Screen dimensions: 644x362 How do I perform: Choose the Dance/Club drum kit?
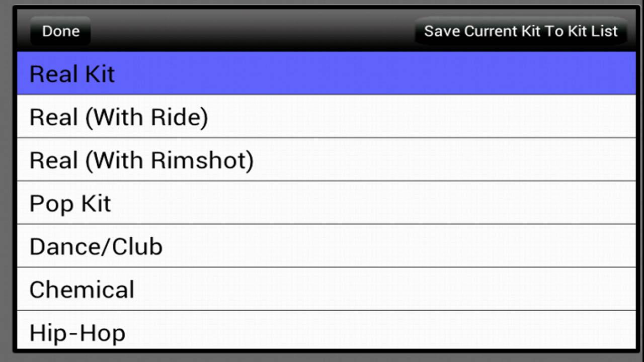click(326, 246)
